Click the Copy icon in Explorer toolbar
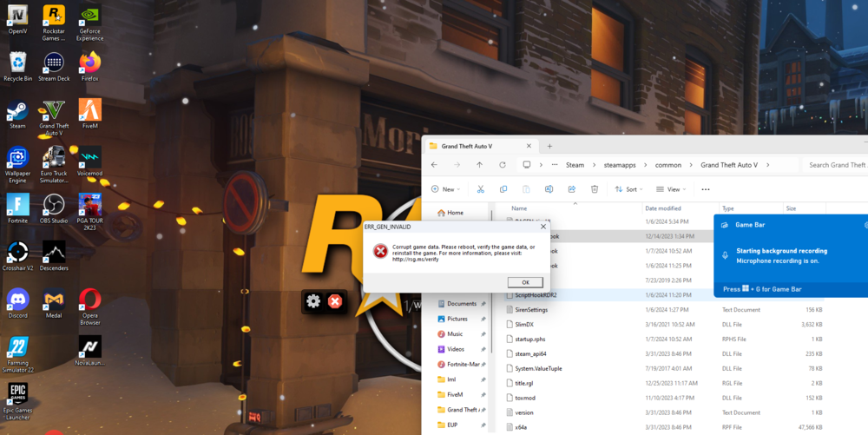Viewport: 868px width, 435px height. click(x=503, y=189)
